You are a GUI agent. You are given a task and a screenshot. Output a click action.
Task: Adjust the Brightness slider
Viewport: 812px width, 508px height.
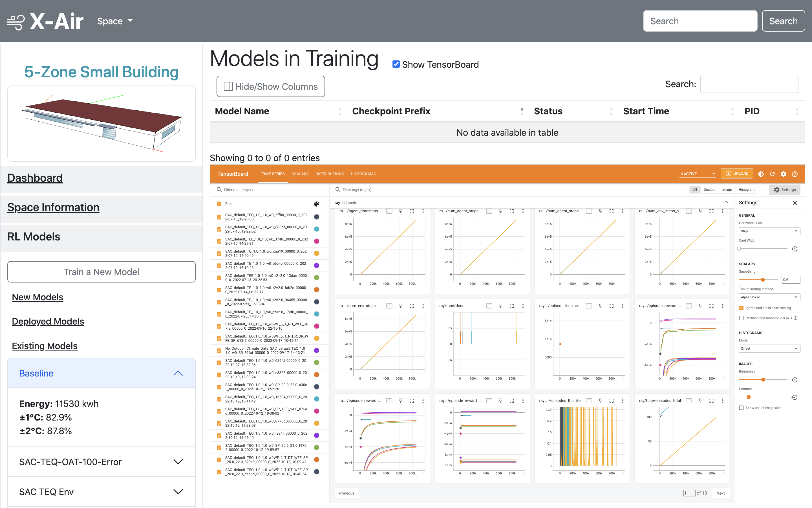tap(763, 380)
